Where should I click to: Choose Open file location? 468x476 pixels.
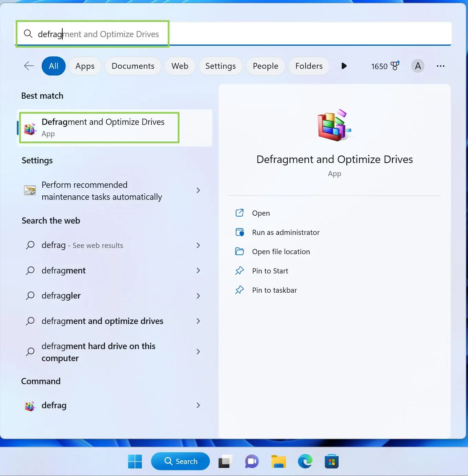click(281, 251)
